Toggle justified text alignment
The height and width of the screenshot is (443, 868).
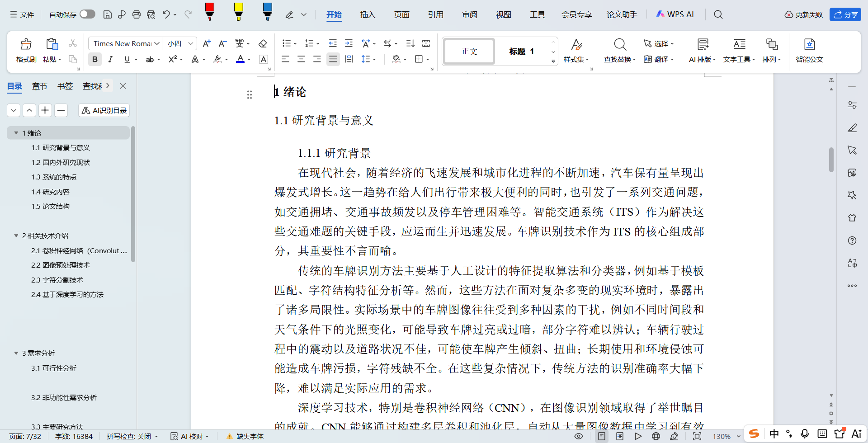(x=333, y=59)
